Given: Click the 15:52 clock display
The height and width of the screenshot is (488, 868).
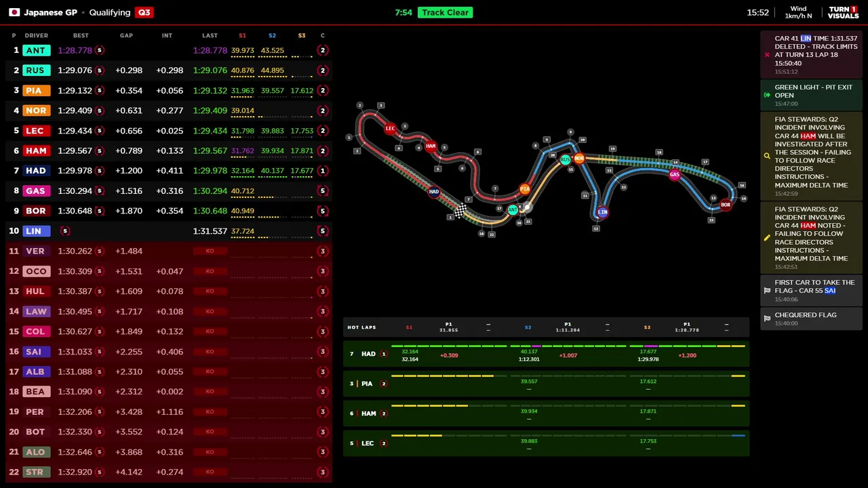Looking at the screenshot, I should 757,12.
